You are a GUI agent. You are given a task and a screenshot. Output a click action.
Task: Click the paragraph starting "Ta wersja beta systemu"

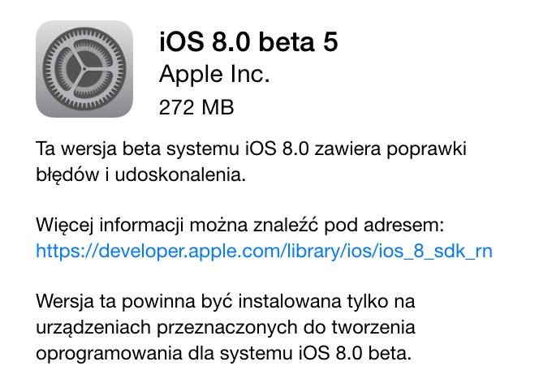[251, 162]
